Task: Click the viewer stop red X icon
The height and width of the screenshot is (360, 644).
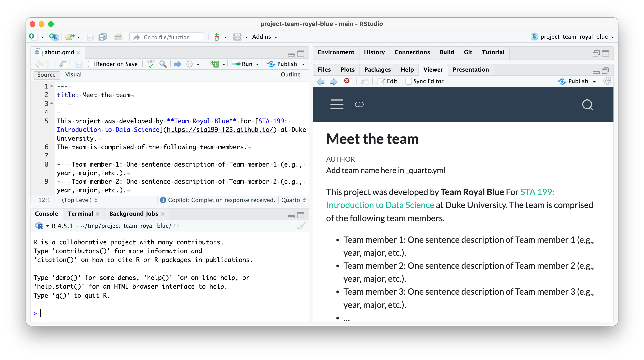Action: point(347,81)
